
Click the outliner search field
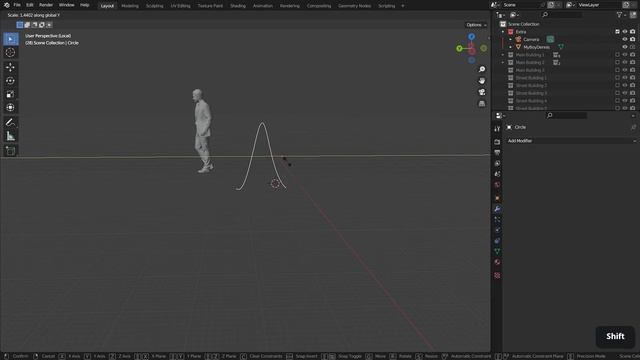562,15
